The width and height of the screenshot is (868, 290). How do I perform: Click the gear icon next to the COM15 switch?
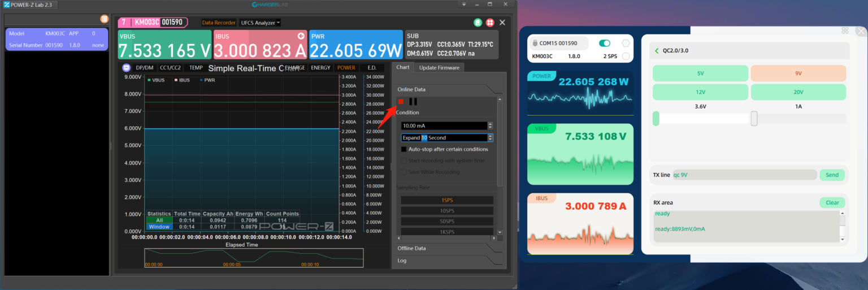point(625,43)
